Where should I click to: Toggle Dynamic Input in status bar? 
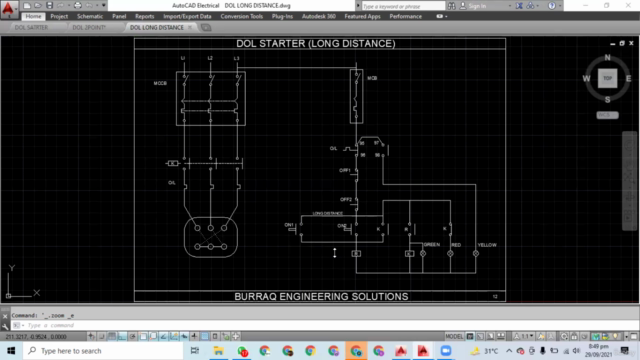pos(184,336)
